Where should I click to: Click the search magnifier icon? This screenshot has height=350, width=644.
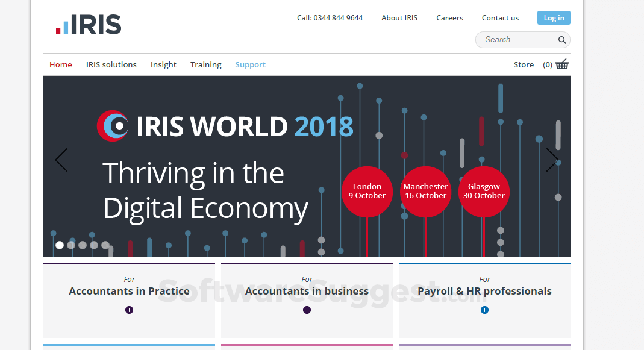pos(562,40)
